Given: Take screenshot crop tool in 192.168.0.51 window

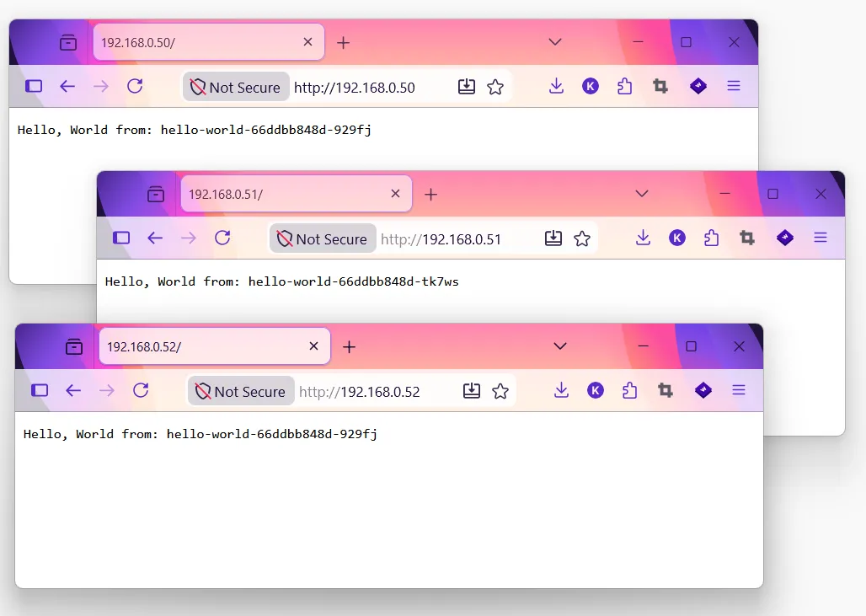Looking at the screenshot, I should pyautogui.click(x=747, y=238).
